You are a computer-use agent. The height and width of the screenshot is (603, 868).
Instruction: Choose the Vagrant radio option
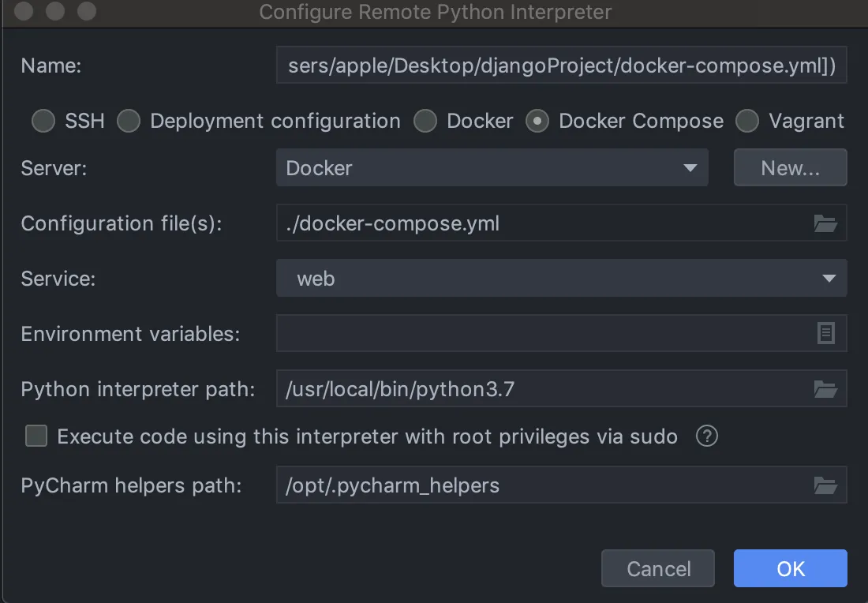pos(746,121)
